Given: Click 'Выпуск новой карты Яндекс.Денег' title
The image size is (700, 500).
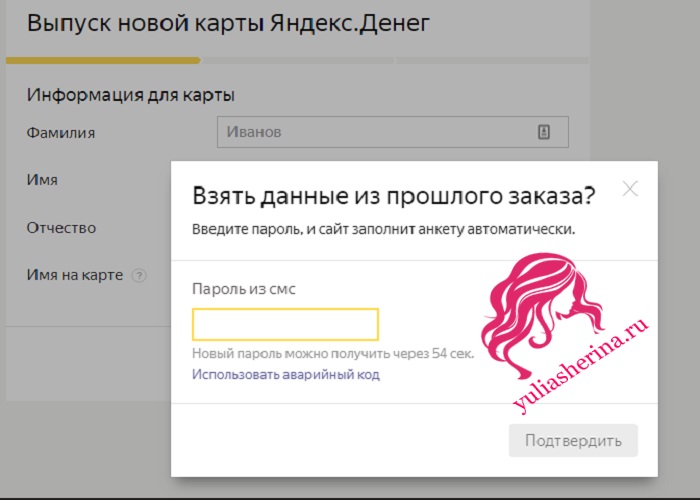Looking at the screenshot, I should point(228,24).
